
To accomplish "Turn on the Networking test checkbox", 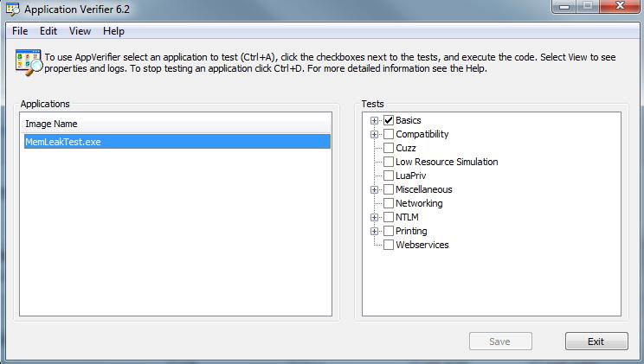I will click(x=389, y=203).
